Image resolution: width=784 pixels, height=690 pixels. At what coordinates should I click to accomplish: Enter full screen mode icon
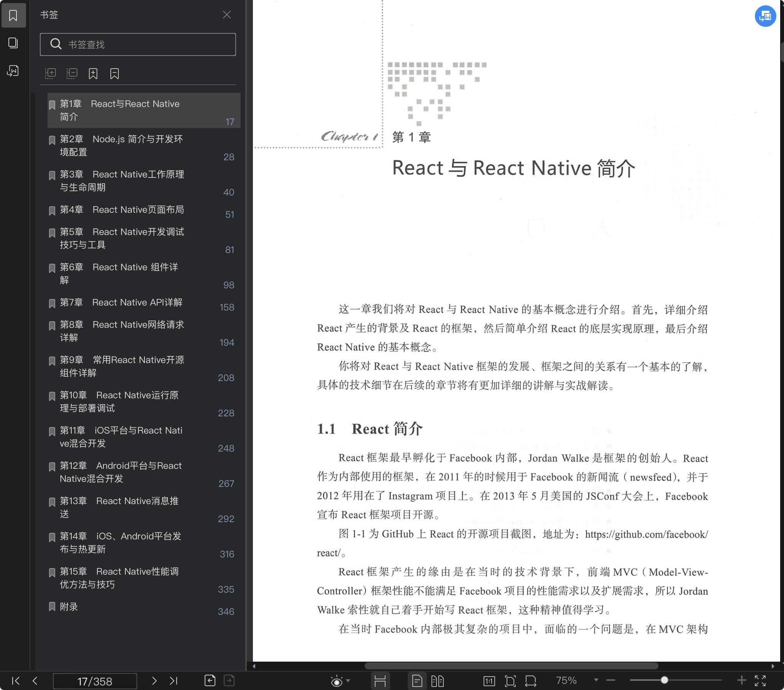click(760, 681)
